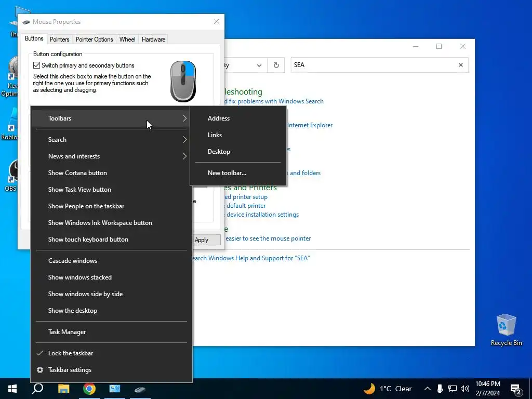Toggle Show Cortana button

point(112,172)
